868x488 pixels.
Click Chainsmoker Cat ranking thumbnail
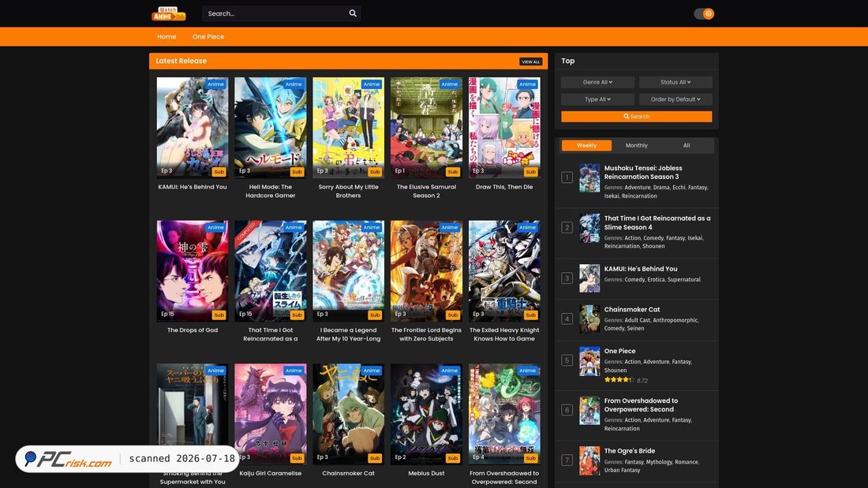[x=589, y=319]
